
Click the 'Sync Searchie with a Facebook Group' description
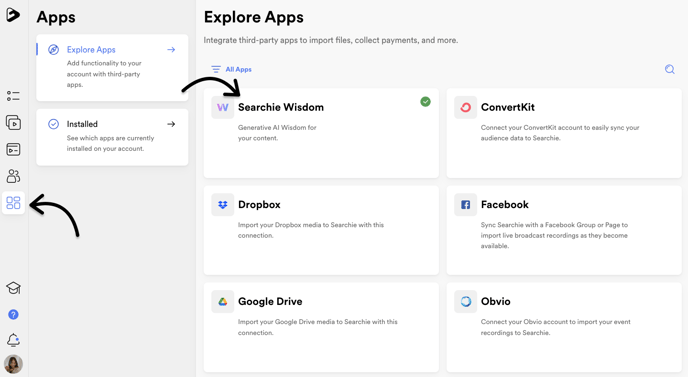point(554,235)
